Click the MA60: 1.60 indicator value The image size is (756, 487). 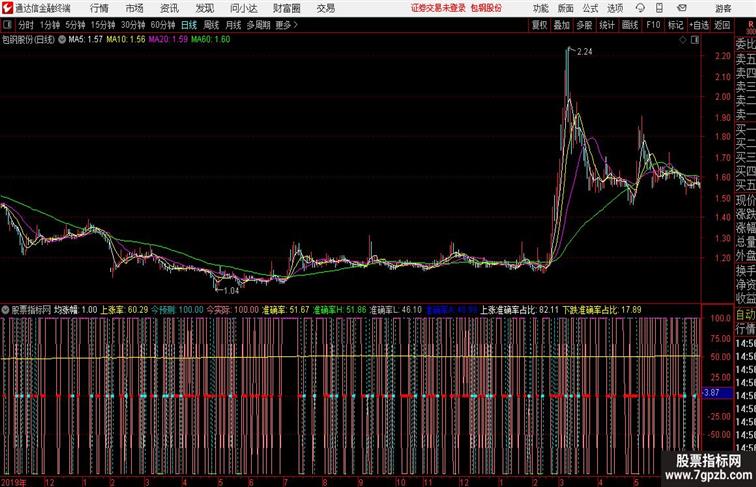(211, 40)
